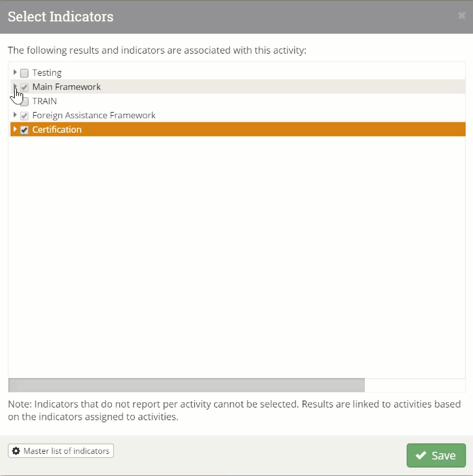Click the horizontal scrollbar thumb
This screenshot has width=473, height=476.
186,385
